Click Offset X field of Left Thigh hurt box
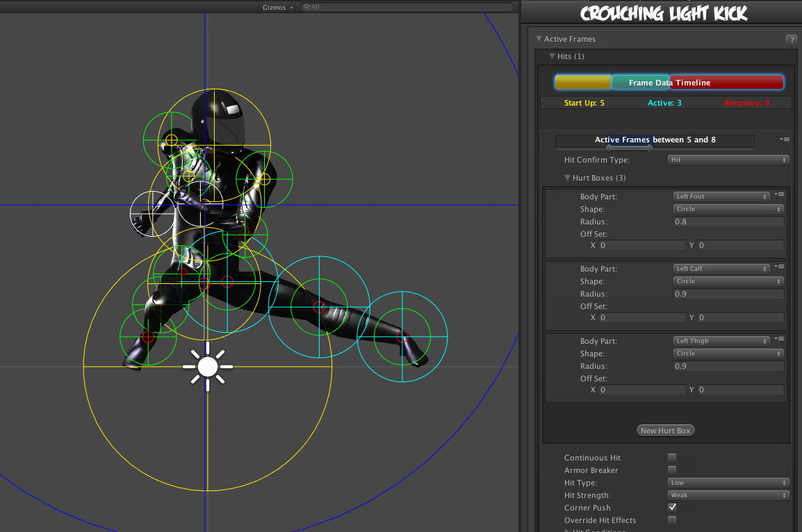 (642, 390)
